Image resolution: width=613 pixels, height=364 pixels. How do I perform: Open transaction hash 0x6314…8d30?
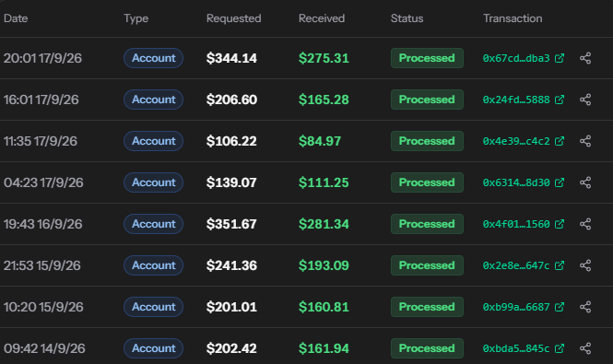click(516, 182)
